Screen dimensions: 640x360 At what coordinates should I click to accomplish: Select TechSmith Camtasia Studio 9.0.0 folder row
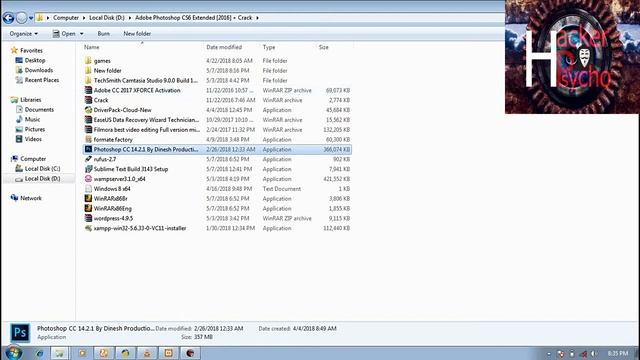[217, 80]
